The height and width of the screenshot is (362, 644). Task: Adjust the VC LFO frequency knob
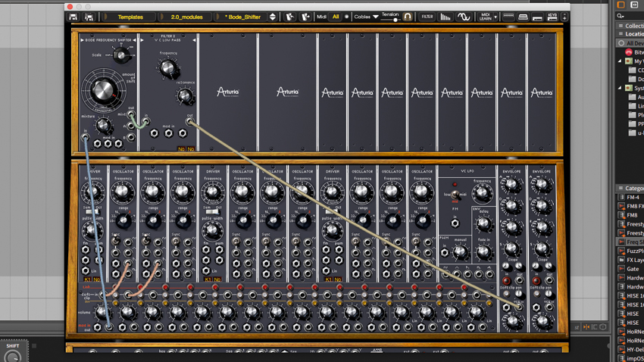[x=482, y=193]
